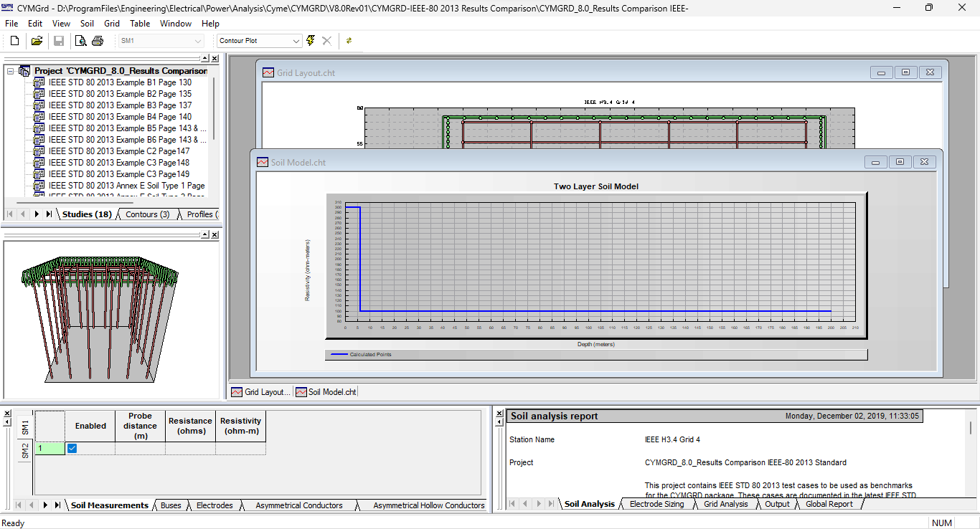
Task: Switch to the Studies (18) tab
Action: [x=87, y=214]
